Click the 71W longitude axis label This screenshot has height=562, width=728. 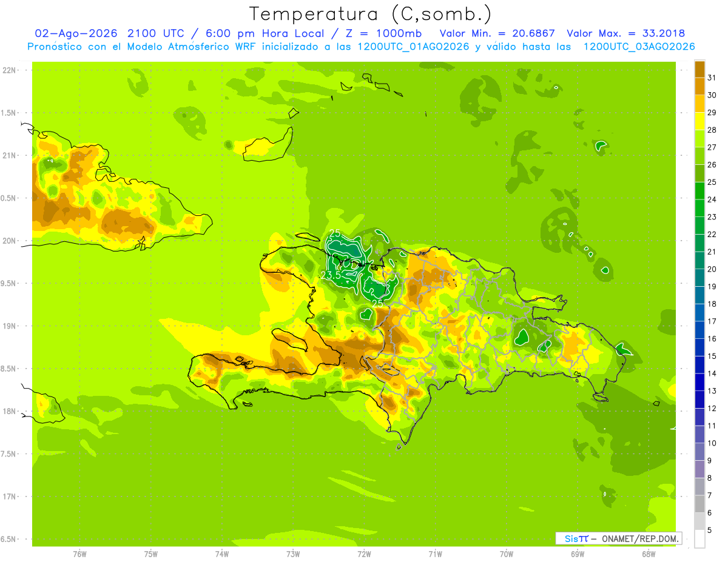tap(435, 554)
